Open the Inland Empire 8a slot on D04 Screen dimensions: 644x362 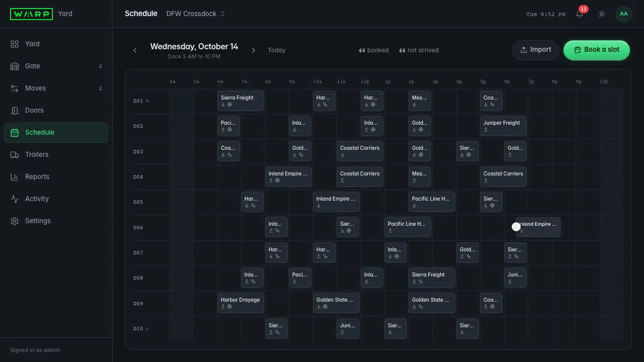pyautogui.click(x=288, y=177)
